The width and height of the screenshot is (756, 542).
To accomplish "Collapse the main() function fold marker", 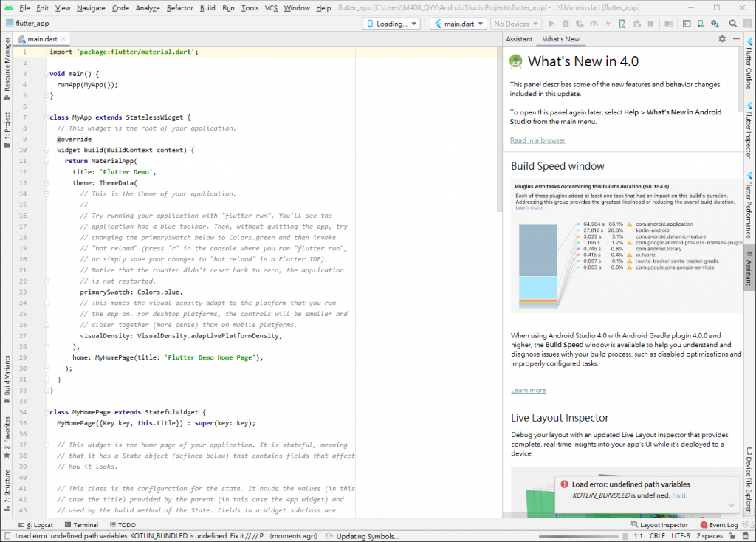I will pos(47,74).
